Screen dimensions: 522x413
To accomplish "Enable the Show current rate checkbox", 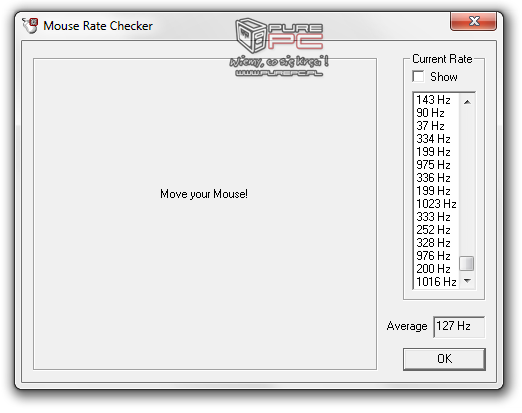I will pos(418,77).
